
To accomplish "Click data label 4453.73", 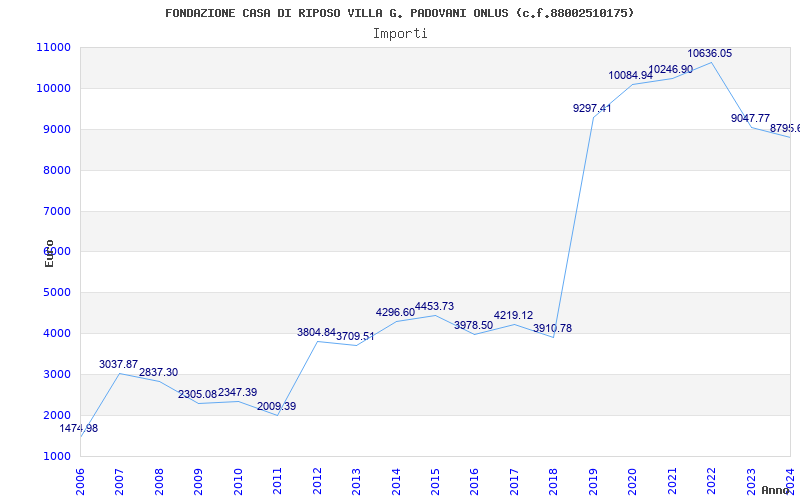I will click(434, 307).
